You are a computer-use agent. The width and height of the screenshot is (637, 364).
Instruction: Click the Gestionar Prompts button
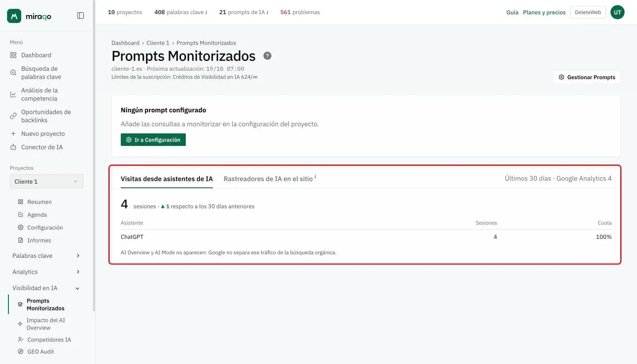point(587,77)
